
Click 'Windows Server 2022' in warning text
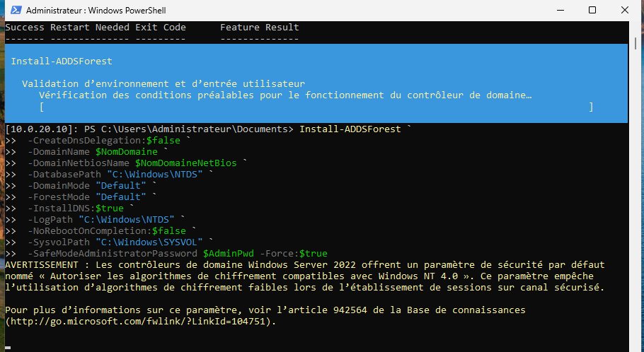tap(301, 264)
